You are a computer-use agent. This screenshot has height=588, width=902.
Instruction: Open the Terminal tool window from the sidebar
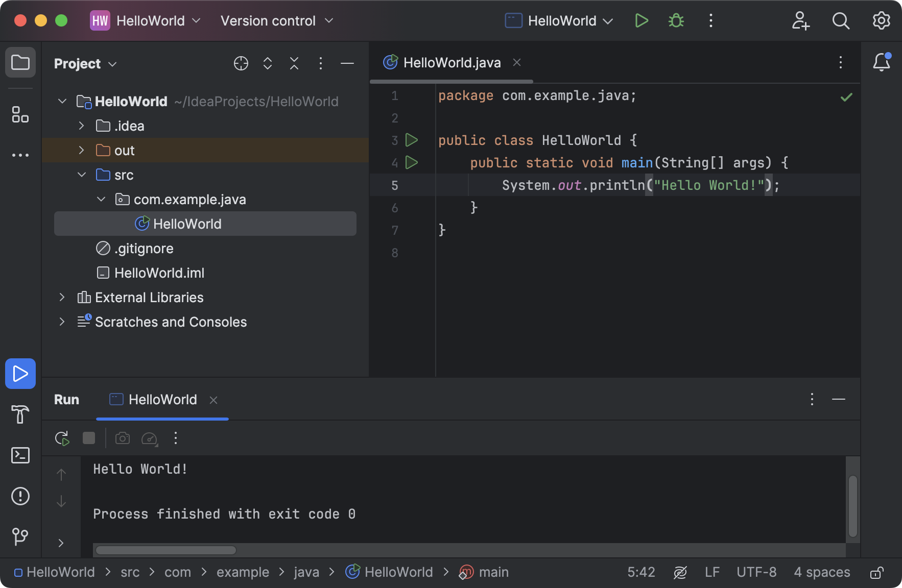coord(20,455)
